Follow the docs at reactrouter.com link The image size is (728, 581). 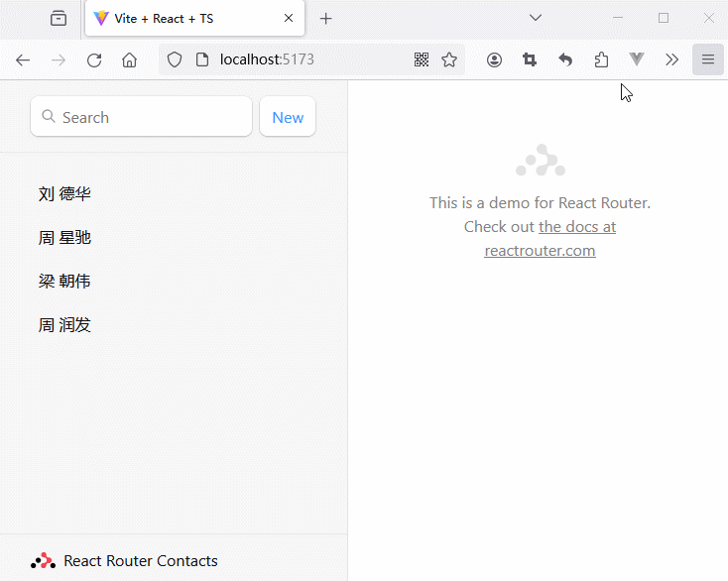coord(576,227)
